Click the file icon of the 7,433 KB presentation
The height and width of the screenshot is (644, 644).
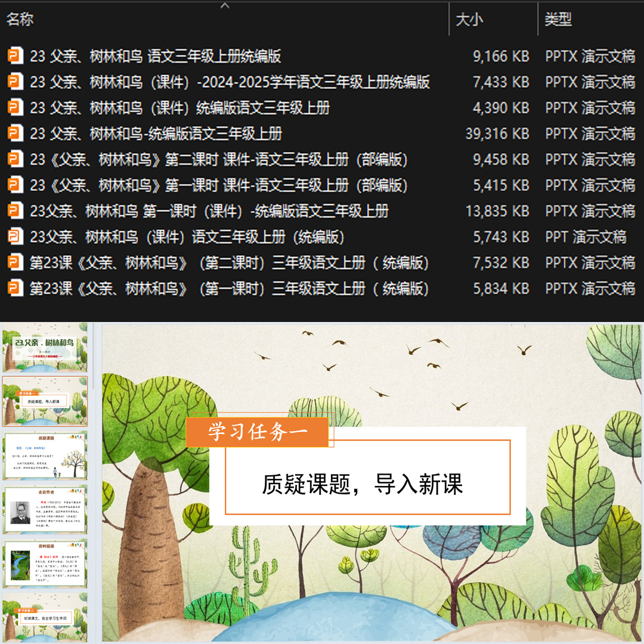(x=15, y=82)
